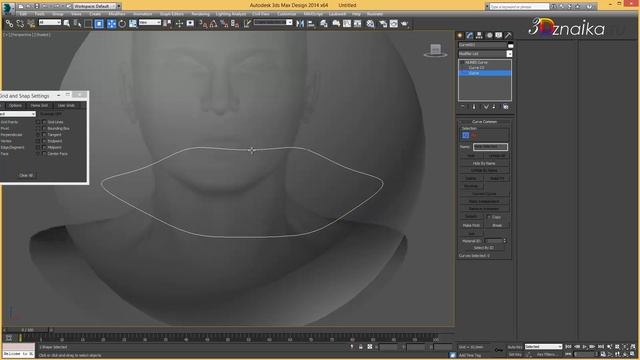This screenshot has height=360, width=640.
Task: Enable Midpoint snap checkbox
Action: click(x=44, y=147)
